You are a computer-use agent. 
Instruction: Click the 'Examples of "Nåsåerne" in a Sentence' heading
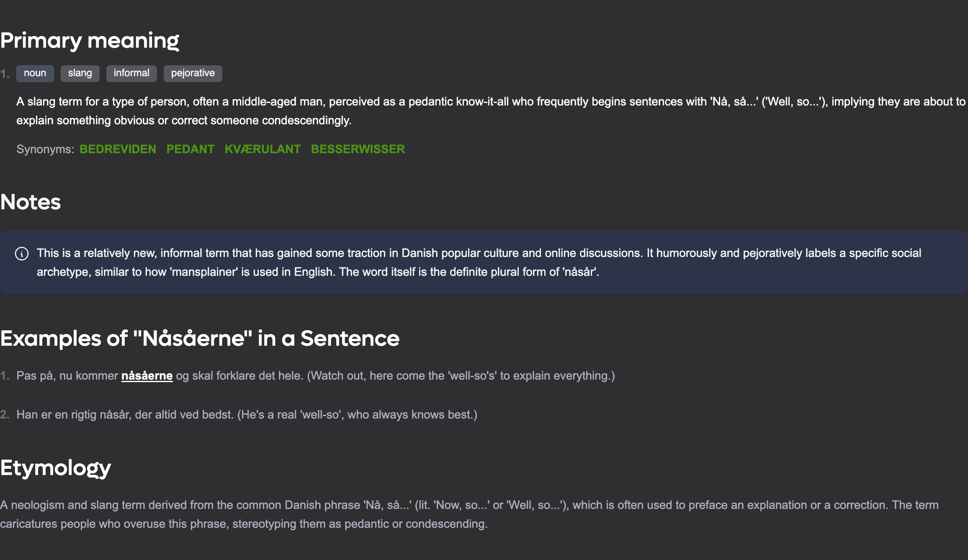click(200, 338)
